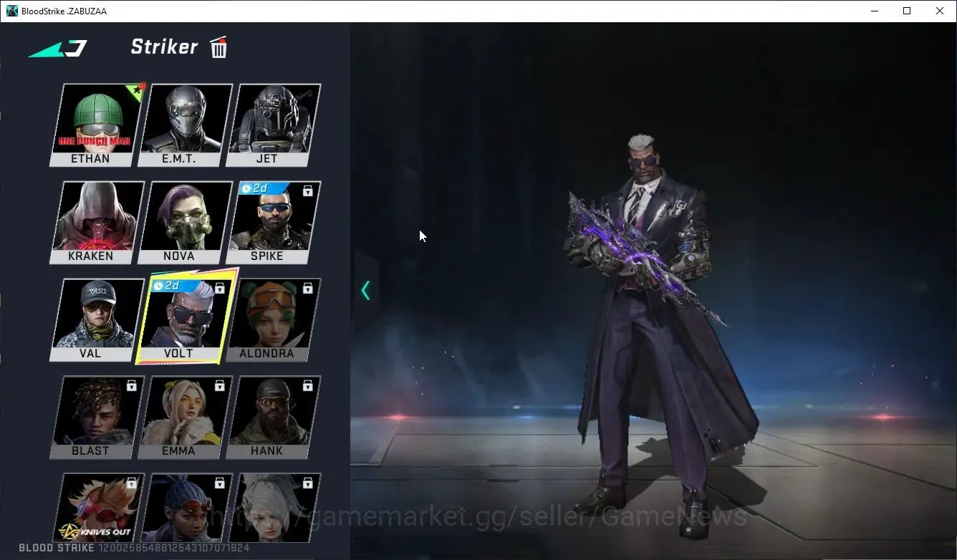Viewport: 957px width, 560px height.
Task: Pick the HANK striker card
Action: (273, 417)
